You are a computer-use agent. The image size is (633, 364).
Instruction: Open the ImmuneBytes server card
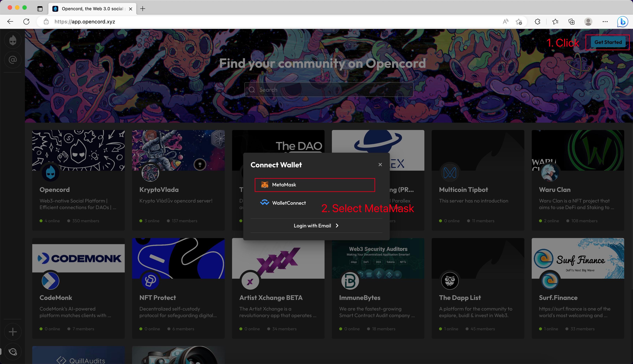pos(378,288)
